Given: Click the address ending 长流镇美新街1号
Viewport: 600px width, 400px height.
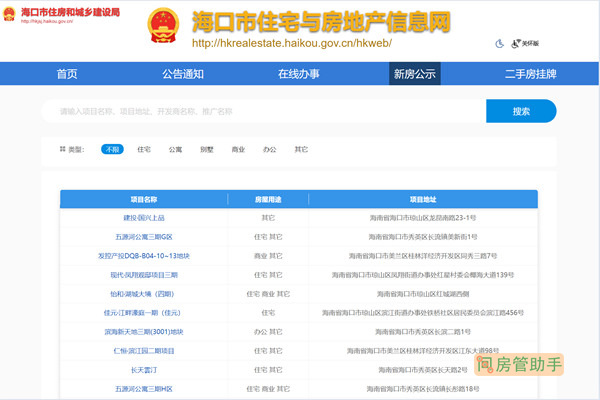Looking at the screenshot, I should click(x=423, y=237).
